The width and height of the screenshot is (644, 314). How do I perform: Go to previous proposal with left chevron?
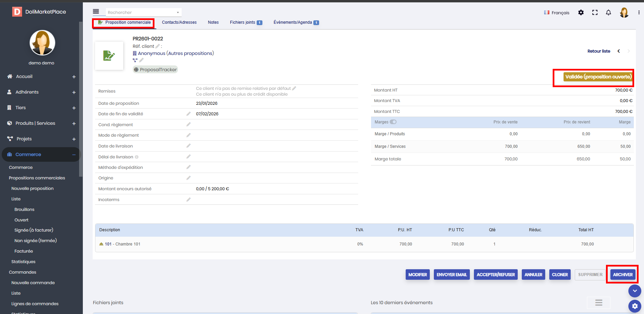pyautogui.click(x=619, y=51)
